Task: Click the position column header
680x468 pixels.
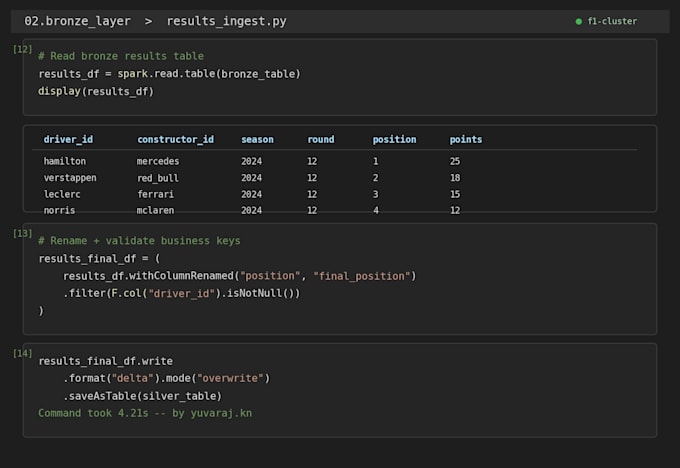Action: (394, 140)
